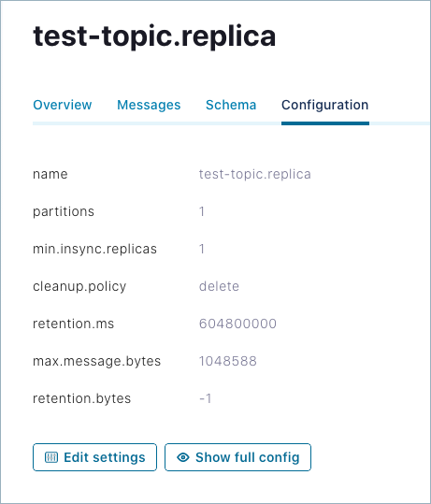The width and height of the screenshot is (431, 504).
Task: Click the max.message.bytes value 1048588
Action: click(228, 361)
